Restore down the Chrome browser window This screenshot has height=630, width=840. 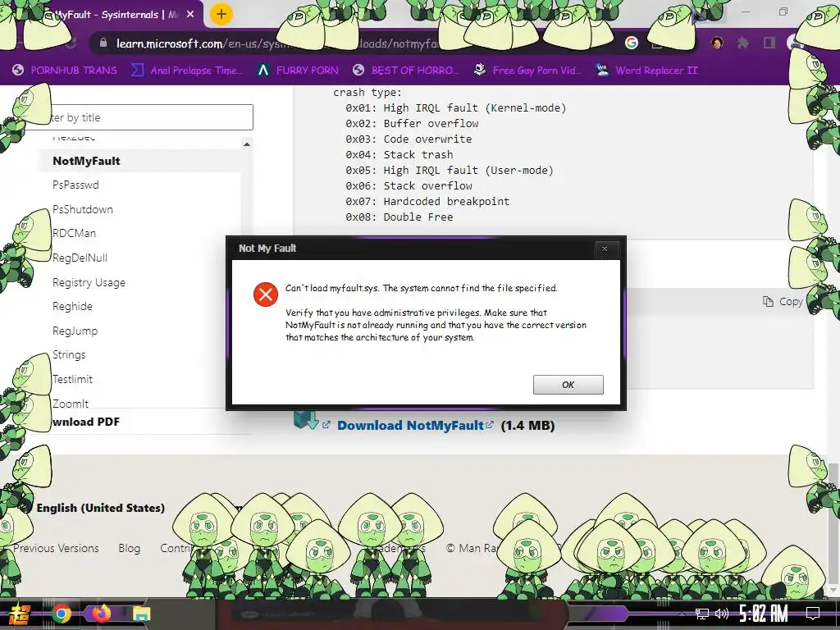tap(783, 11)
